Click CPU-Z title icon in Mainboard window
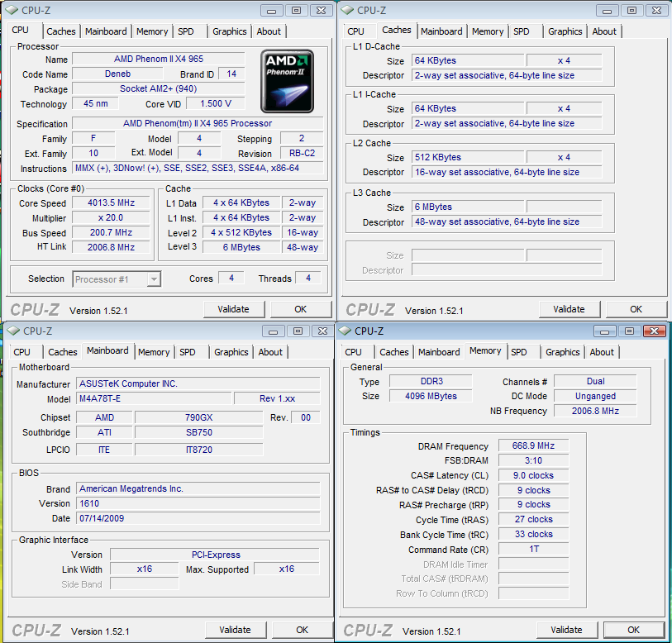This screenshot has height=643, width=672. pos(14,331)
